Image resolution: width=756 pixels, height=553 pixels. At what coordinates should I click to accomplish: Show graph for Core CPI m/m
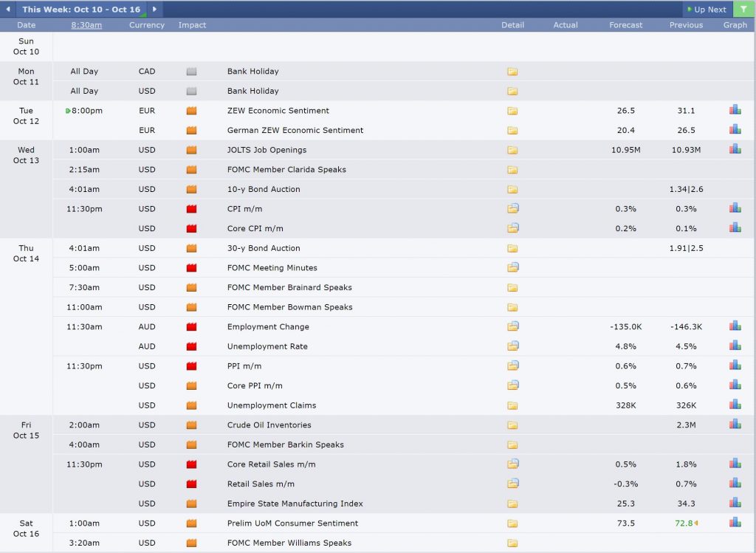tap(735, 227)
